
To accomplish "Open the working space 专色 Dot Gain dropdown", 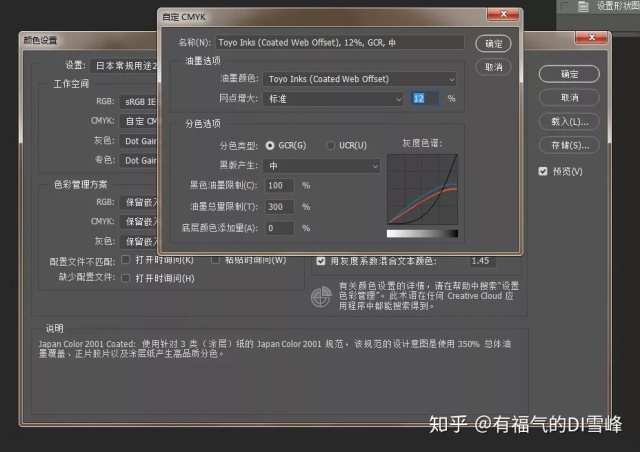I will [x=139, y=160].
